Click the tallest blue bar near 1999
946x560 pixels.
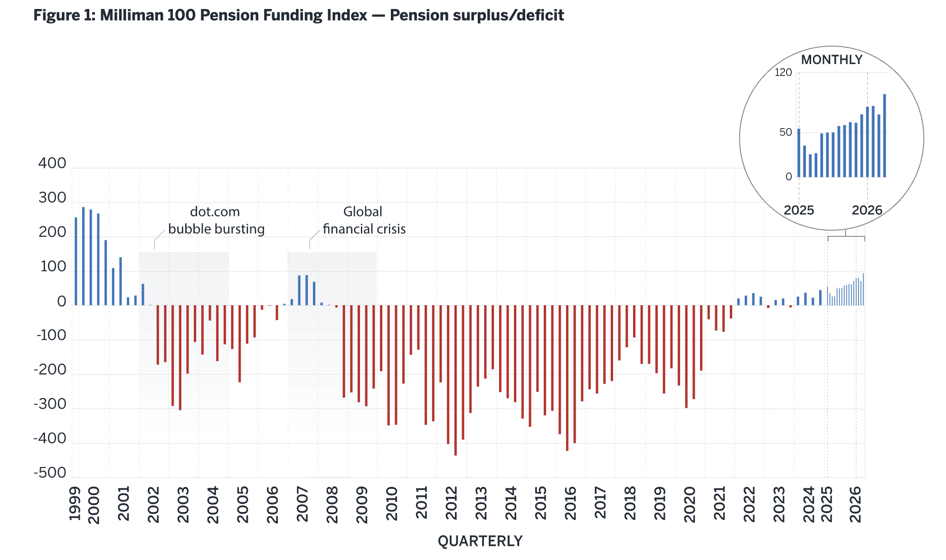click(83, 256)
